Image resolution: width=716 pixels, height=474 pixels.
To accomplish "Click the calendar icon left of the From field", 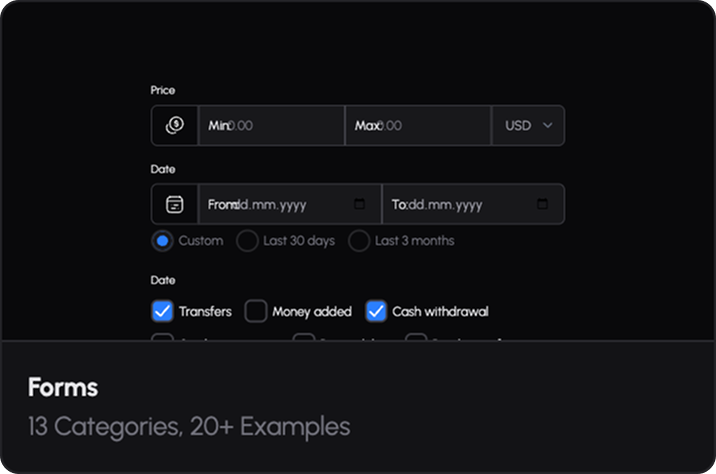I will click(x=175, y=204).
